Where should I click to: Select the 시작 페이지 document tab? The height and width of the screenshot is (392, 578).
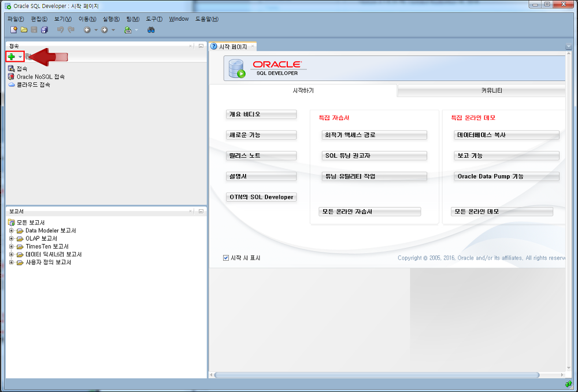233,47
